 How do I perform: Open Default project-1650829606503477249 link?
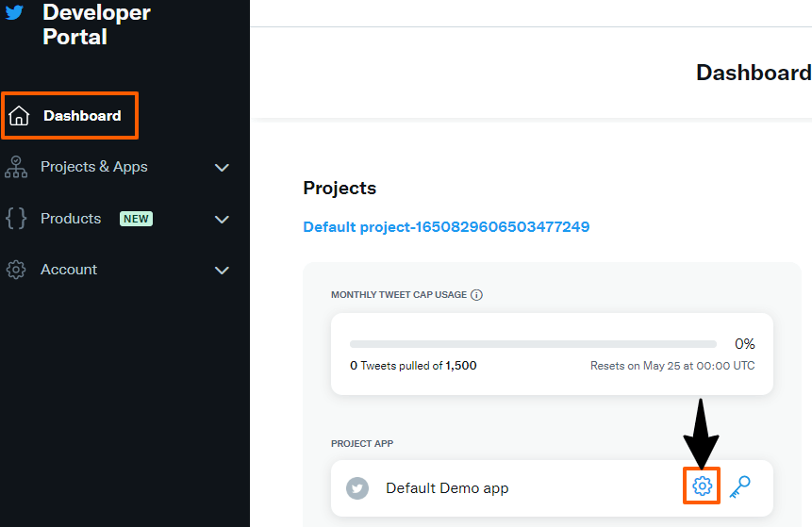coord(446,227)
